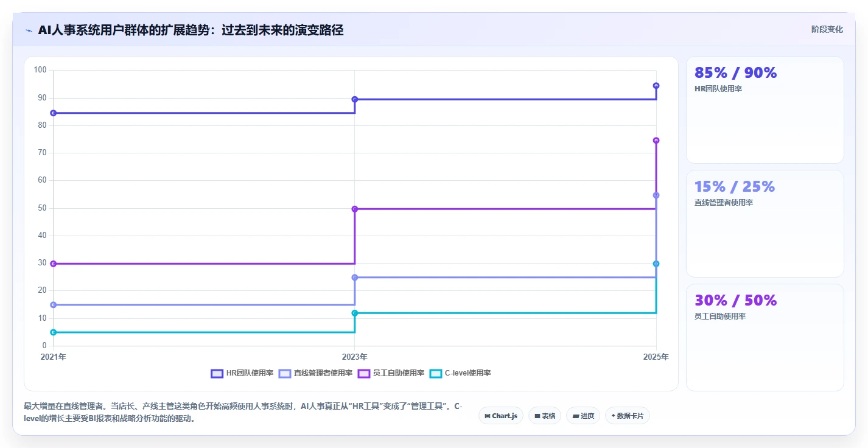Select the 数据卡片 pill tag

pos(628,416)
